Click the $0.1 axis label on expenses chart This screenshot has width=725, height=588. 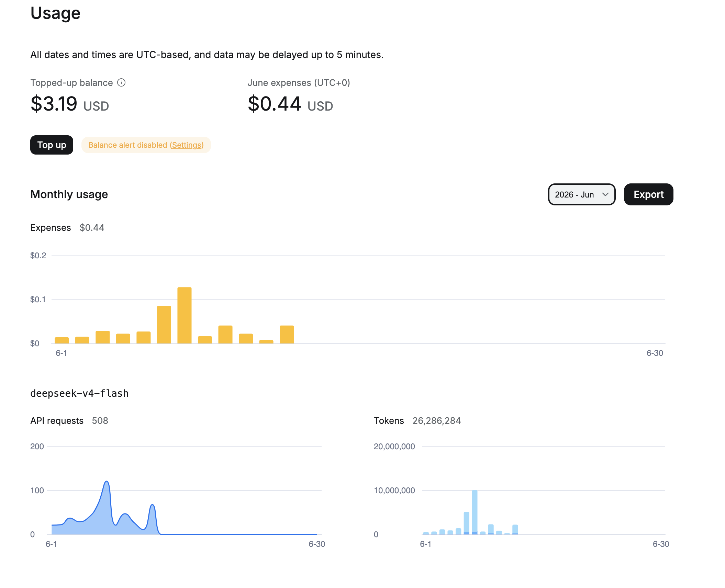click(x=38, y=299)
